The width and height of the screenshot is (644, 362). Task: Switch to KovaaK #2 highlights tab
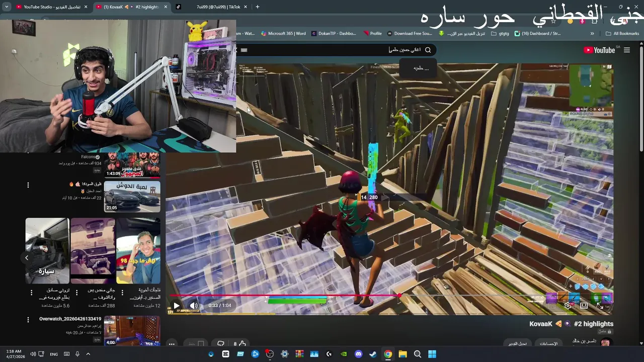pos(131,7)
